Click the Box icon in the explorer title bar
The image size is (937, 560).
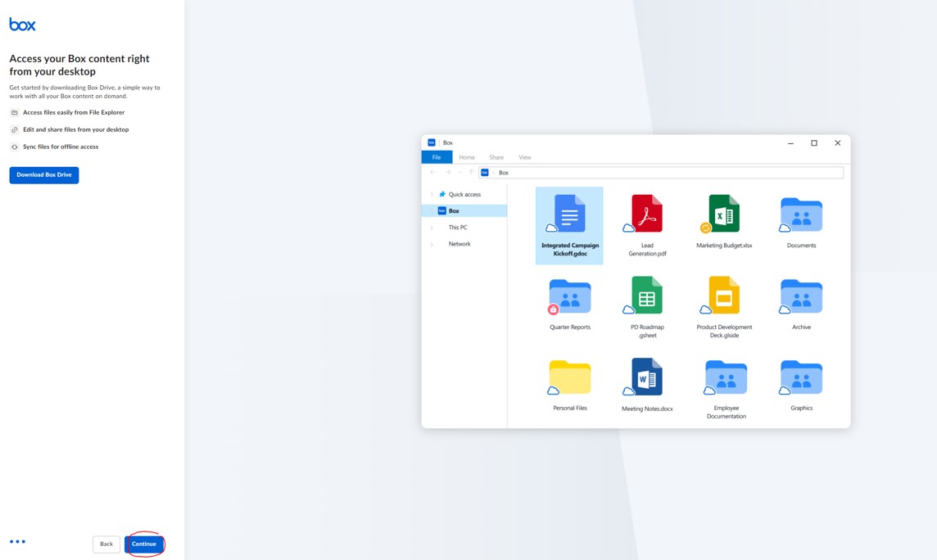point(432,142)
